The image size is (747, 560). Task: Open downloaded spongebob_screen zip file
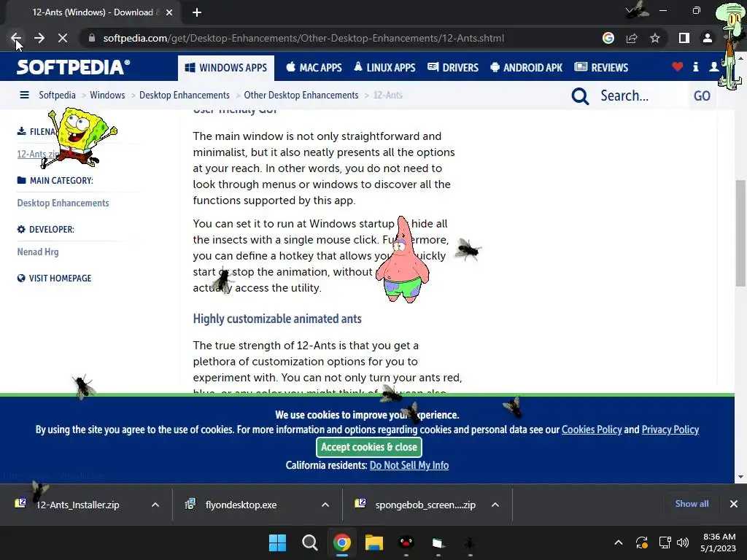(425, 505)
